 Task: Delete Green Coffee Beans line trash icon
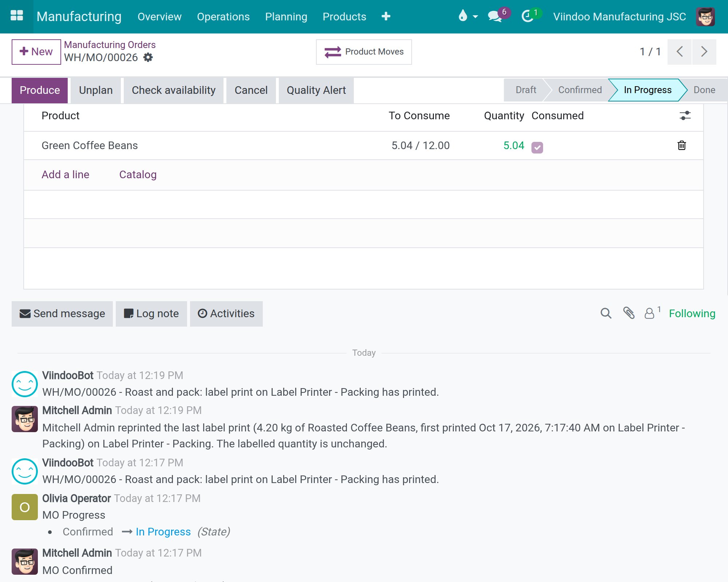pyautogui.click(x=681, y=145)
